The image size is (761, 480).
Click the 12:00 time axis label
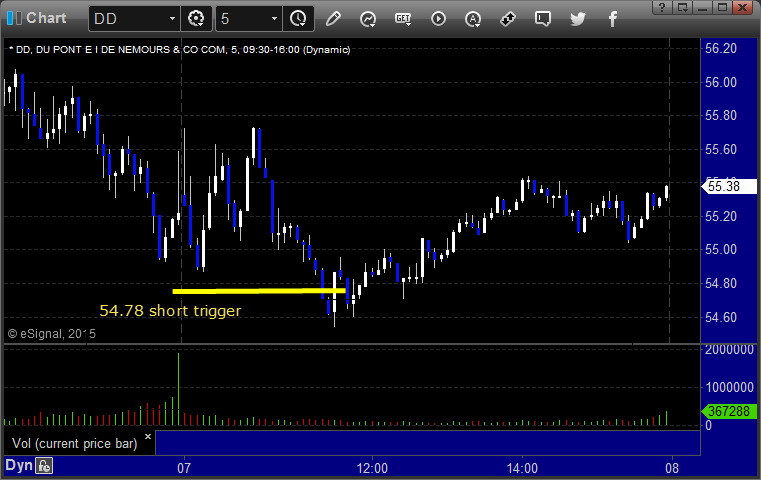(372, 468)
